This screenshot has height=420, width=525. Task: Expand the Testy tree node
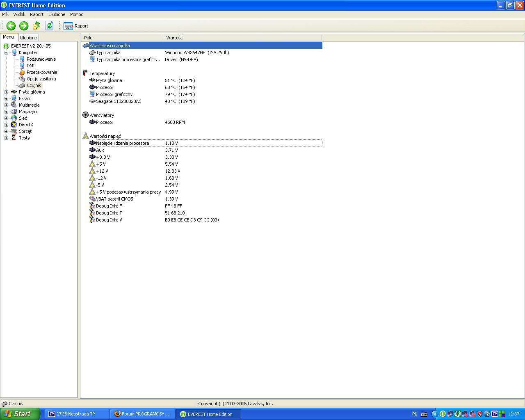coord(6,138)
